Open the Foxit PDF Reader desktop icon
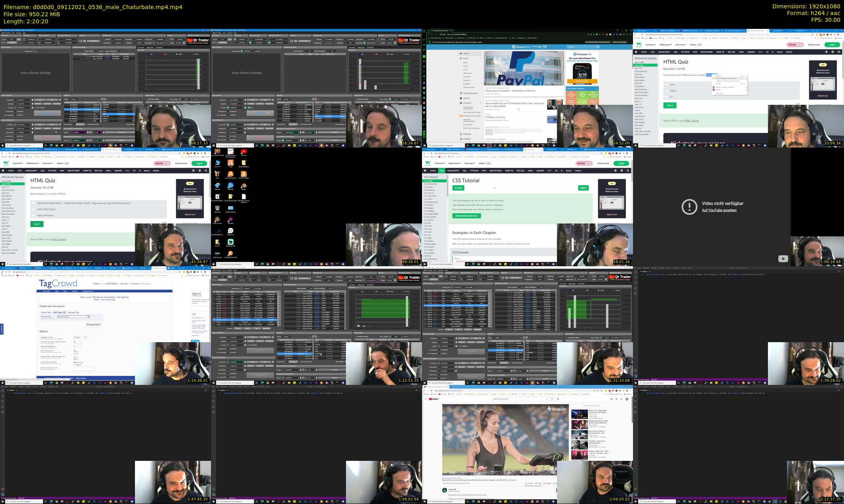This screenshot has height=504, width=844. pyautogui.click(x=243, y=174)
